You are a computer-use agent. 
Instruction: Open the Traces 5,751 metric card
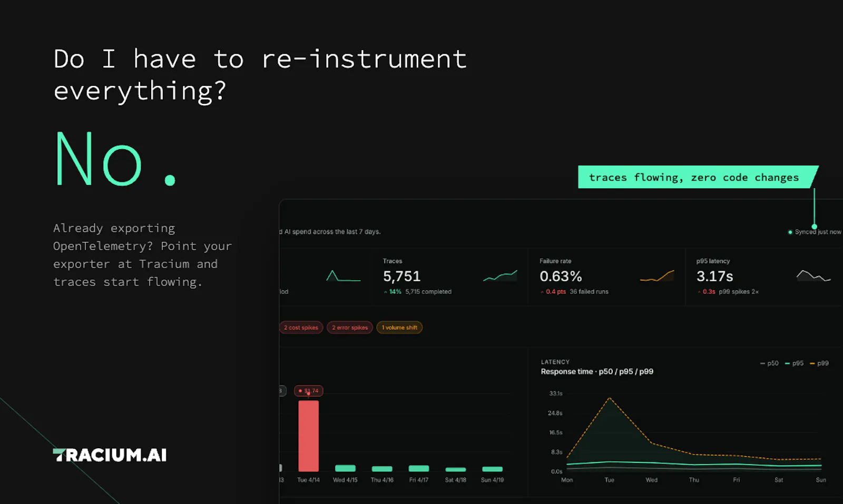tap(449, 277)
